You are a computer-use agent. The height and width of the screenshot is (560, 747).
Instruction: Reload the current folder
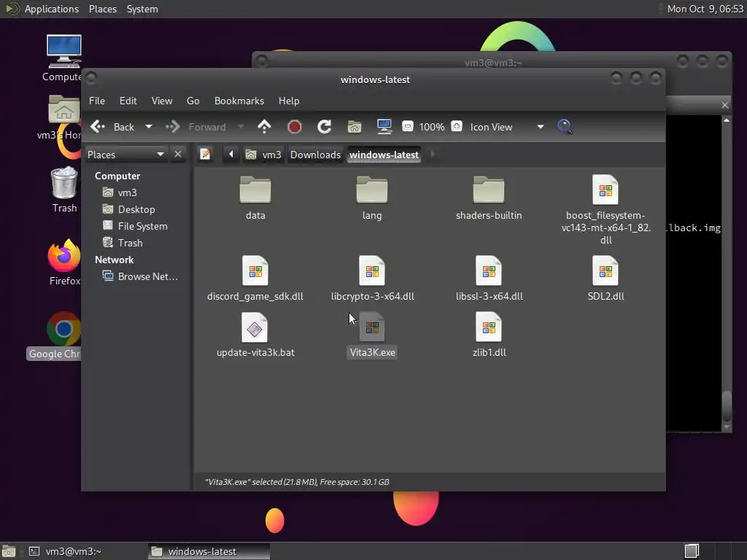[x=325, y=127]
